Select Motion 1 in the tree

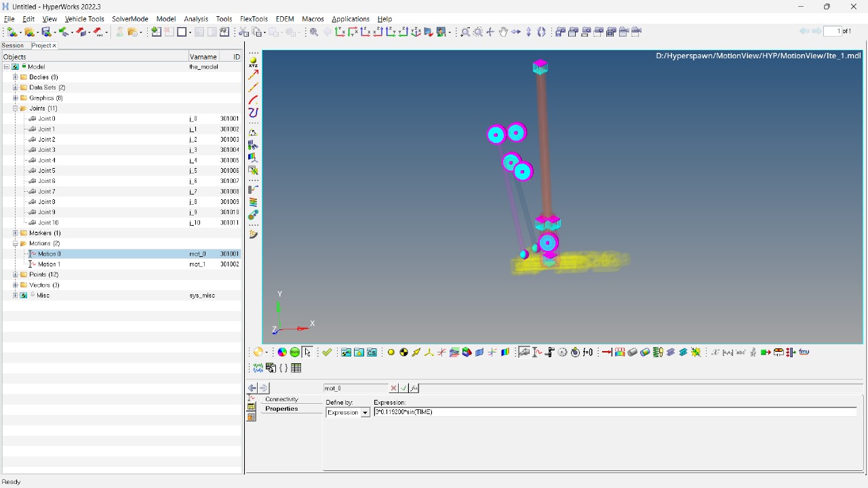49,264
